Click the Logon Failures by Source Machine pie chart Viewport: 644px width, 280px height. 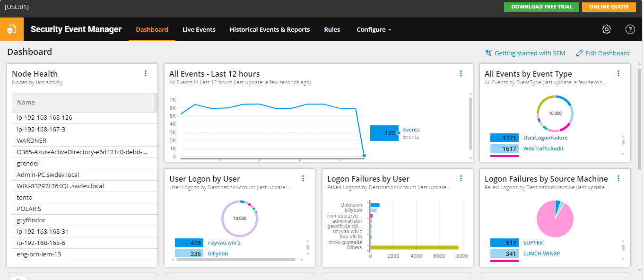555,219
